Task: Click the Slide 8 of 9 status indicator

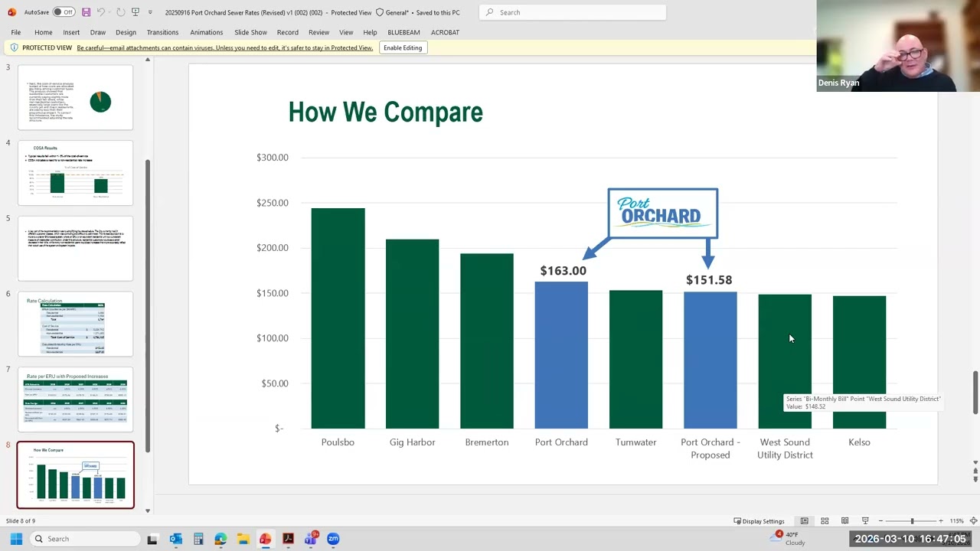Action: (21, 521)
